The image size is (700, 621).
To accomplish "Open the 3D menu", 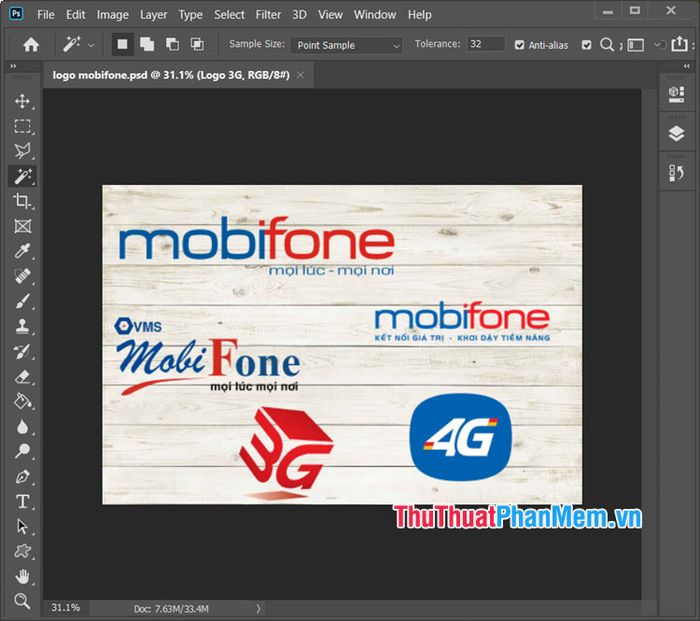I will pyautogui.click(x=299, y=15).
